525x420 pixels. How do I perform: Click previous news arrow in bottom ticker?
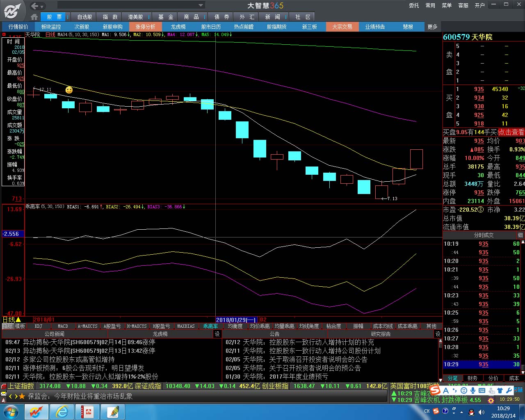click(x=11, y=396)
